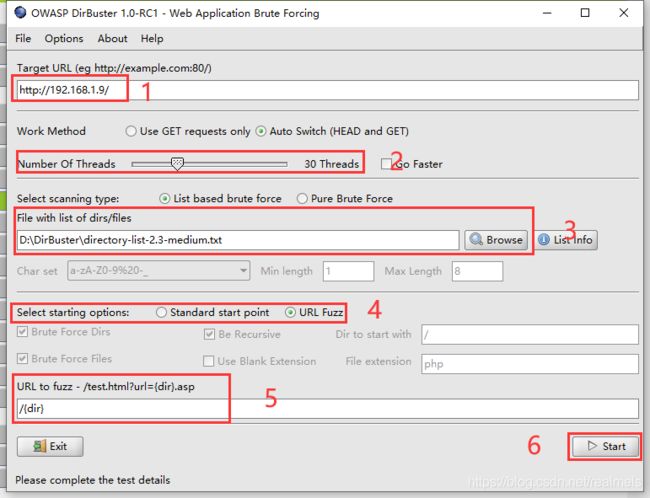Open the Help menu

(x=152, y=39)
